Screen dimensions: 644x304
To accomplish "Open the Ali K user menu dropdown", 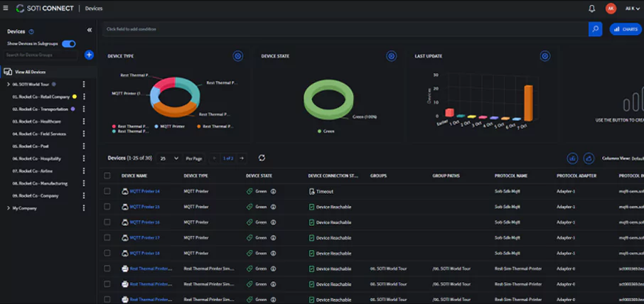I will (633, 9).
